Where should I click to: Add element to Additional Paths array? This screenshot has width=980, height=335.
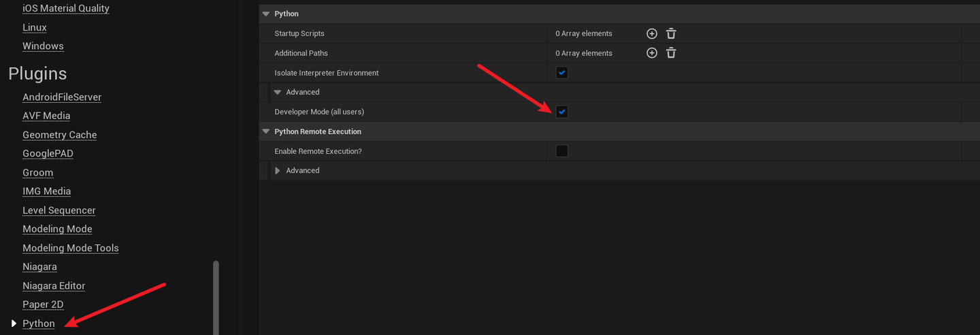click(651, 53)
